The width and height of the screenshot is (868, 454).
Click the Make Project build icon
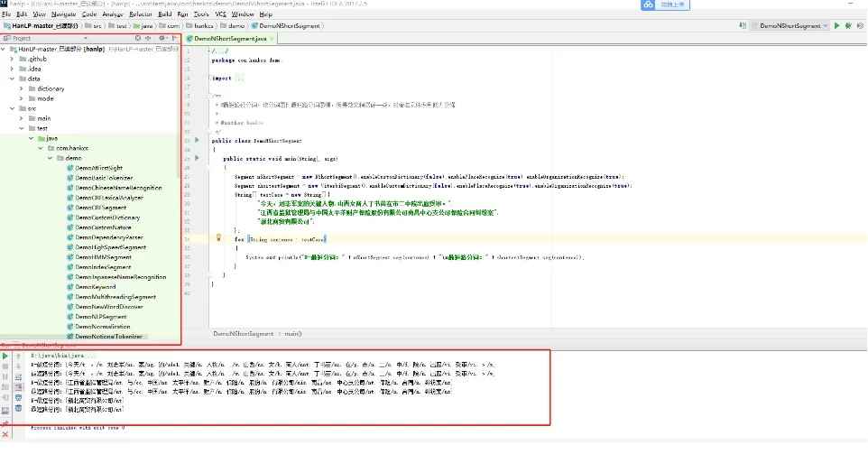tap(743, 25)
